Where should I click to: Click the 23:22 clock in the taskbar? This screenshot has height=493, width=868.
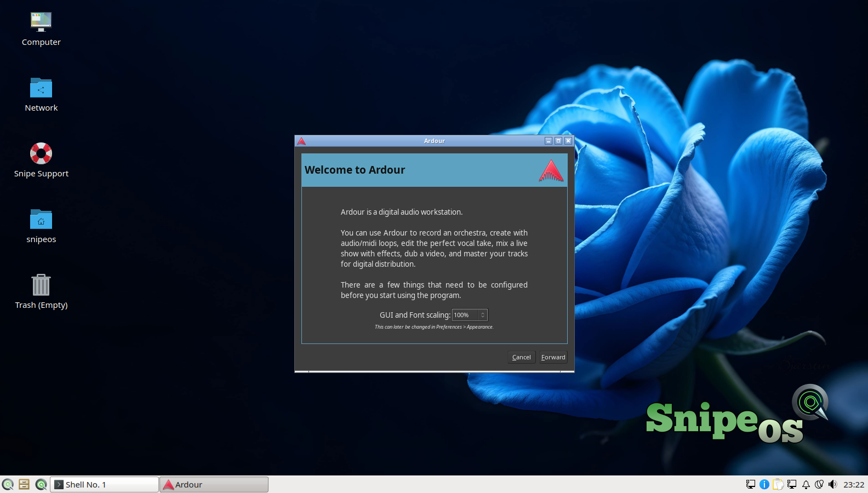click(854, 484)
